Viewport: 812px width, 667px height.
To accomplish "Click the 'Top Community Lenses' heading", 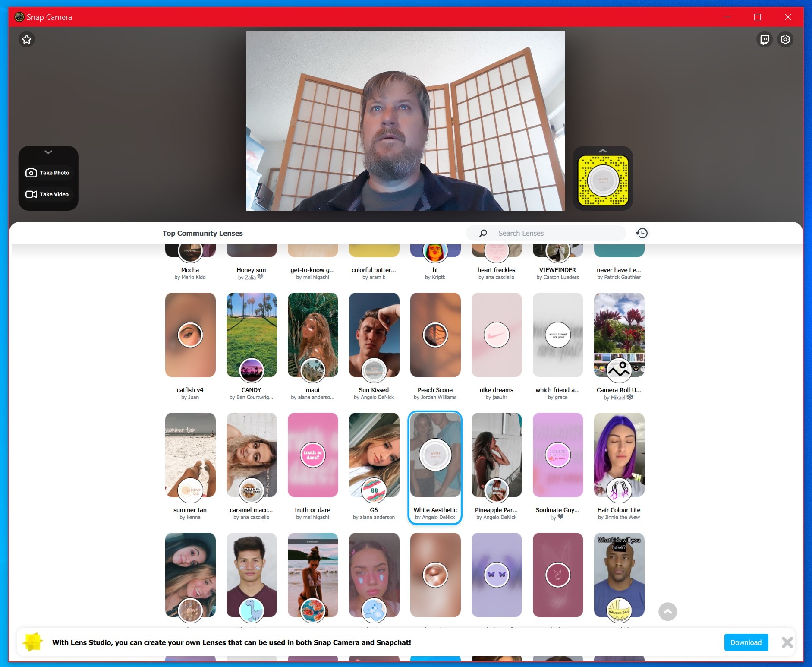I will (203, 233).
